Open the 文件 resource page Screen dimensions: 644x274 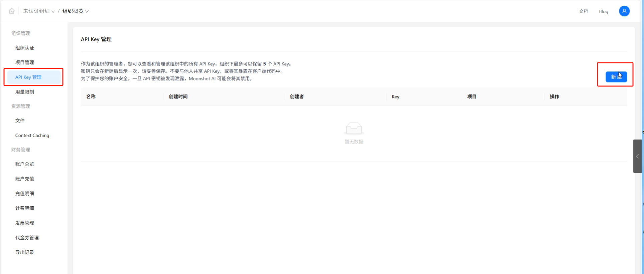pyautogui.click(x=20, y=120)
